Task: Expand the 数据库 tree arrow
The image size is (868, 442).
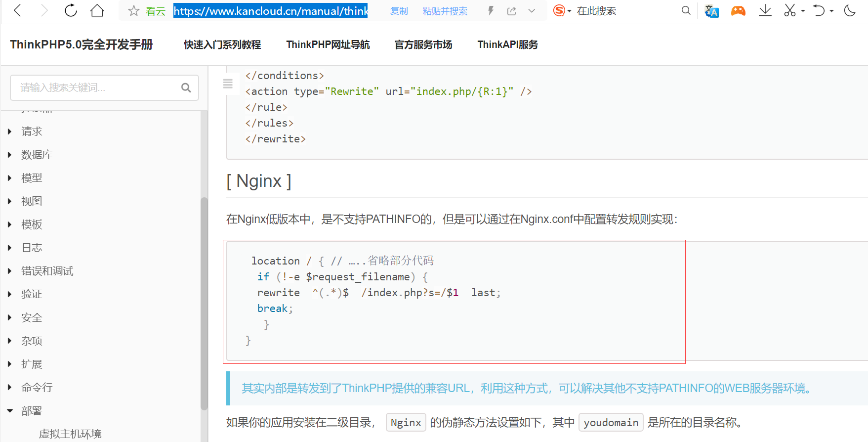Action: click(9, 155)
